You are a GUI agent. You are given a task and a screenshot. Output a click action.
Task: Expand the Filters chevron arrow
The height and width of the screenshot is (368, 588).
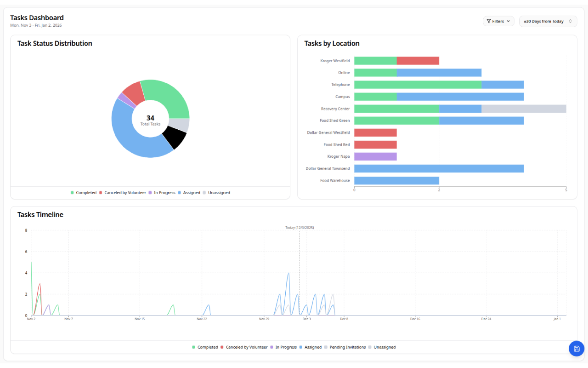[x=508, y=21]
